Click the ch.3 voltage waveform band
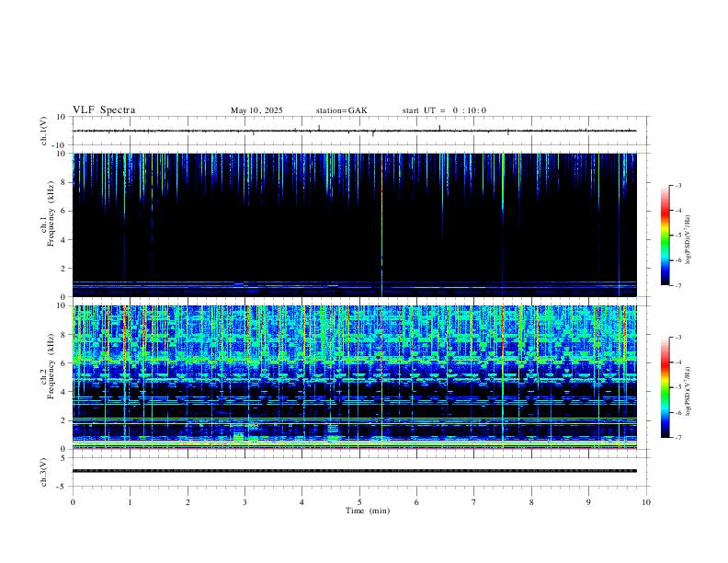 point(355,471)
